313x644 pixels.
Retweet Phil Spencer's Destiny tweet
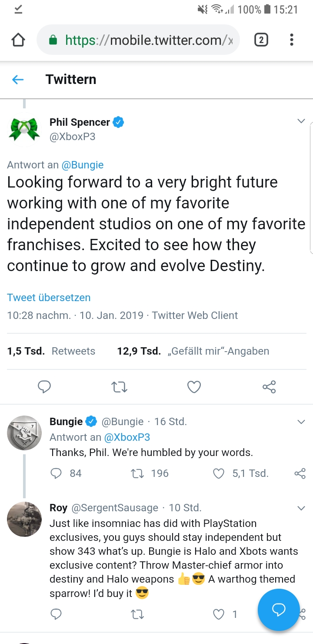[119, 387]
